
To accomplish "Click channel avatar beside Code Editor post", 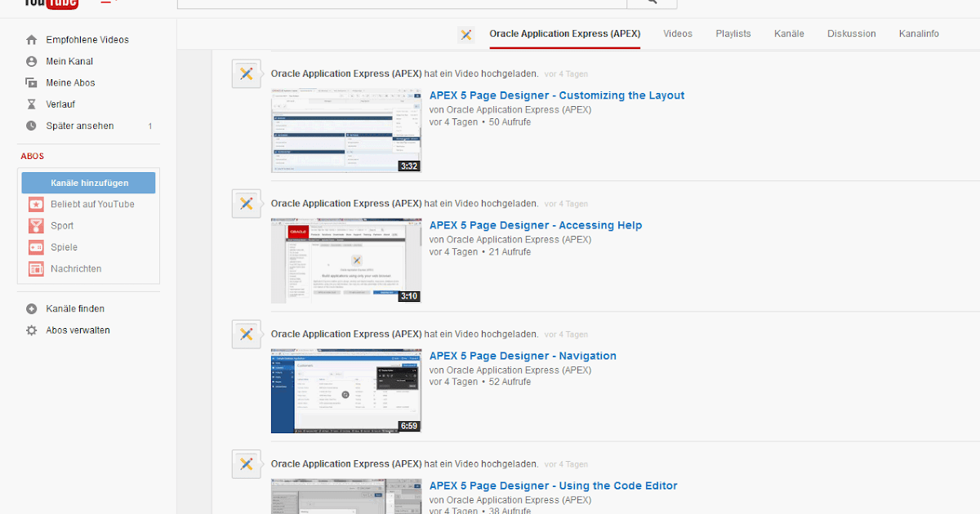I will point(247,464).
